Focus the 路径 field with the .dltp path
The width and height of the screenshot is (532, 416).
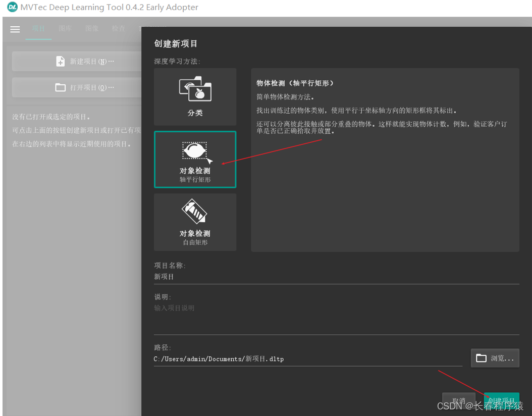point(308,359)
